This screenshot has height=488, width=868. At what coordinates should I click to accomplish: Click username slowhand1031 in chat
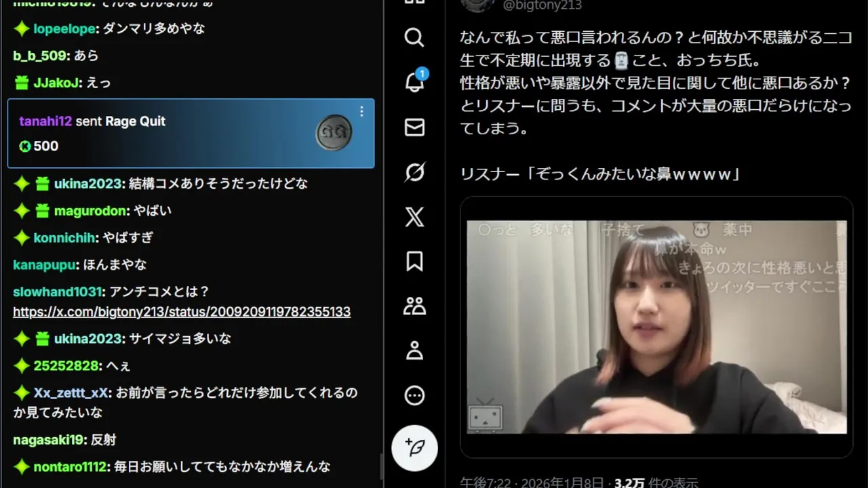coord(57,291)
